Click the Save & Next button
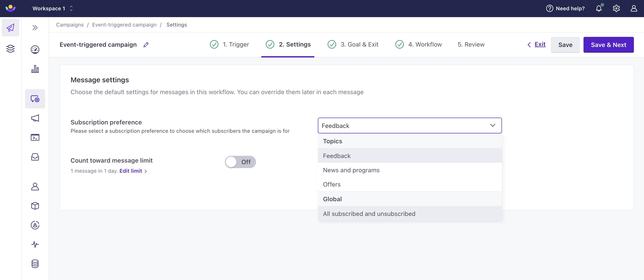This screenshot has width=644, height=280. pos(609,44)
